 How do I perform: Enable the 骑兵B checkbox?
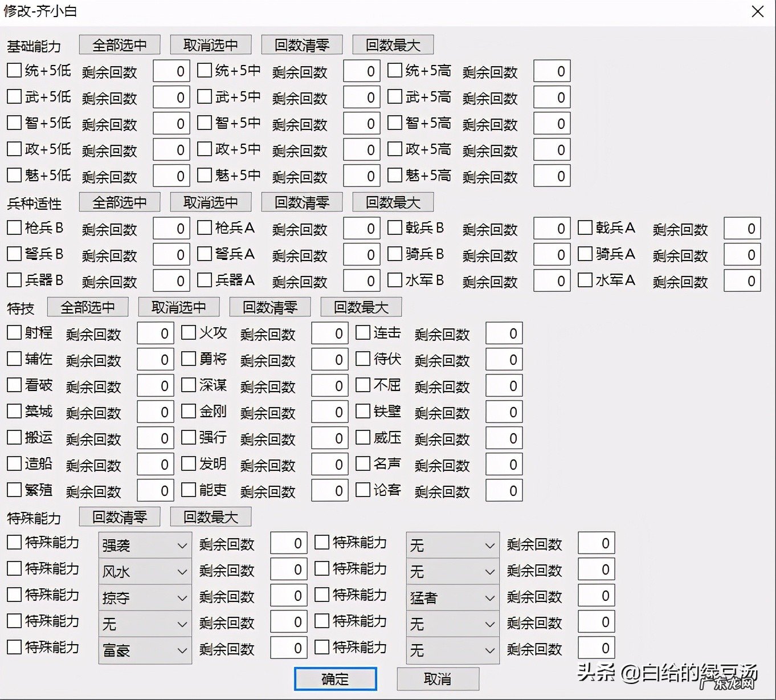(394, 253)
